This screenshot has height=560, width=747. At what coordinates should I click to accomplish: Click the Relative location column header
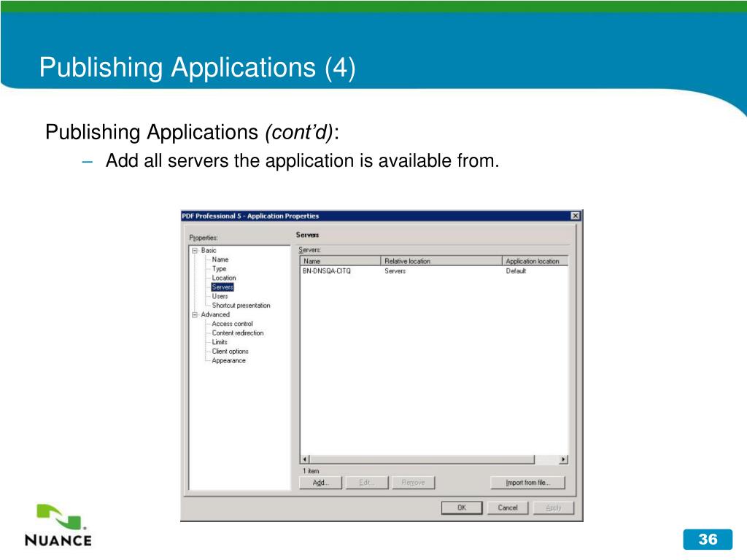click(x=441, y=261)
